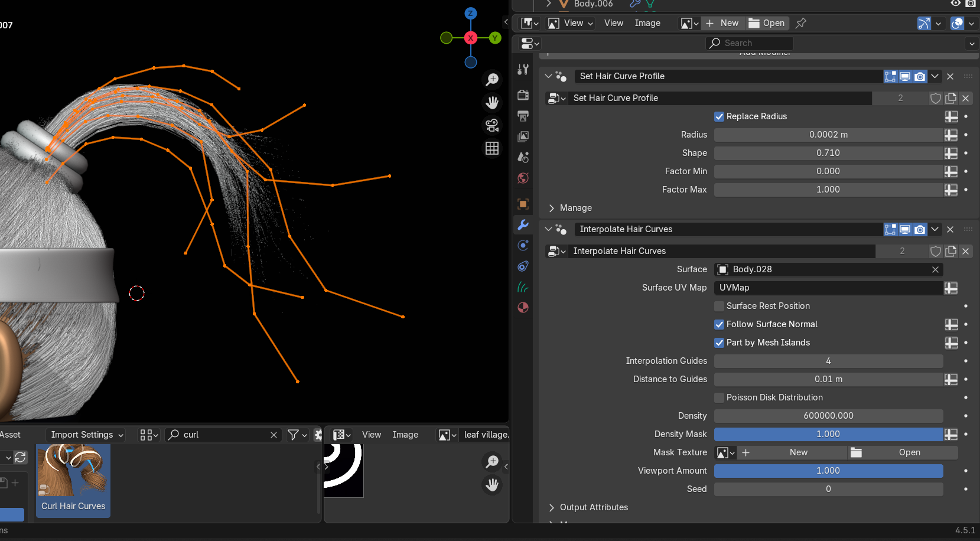Click the New image button
The image size is (980, 541).
(x=722, y=23)
